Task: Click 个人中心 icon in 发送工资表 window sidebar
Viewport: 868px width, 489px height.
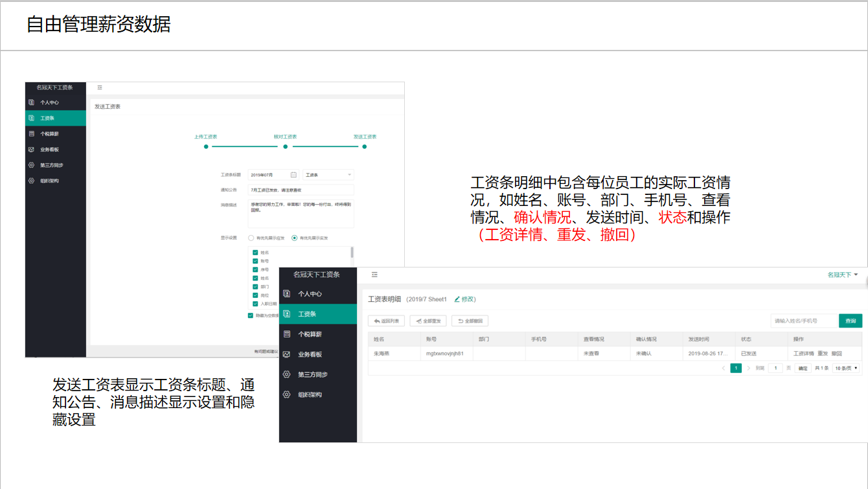Action: coord(31,102)
